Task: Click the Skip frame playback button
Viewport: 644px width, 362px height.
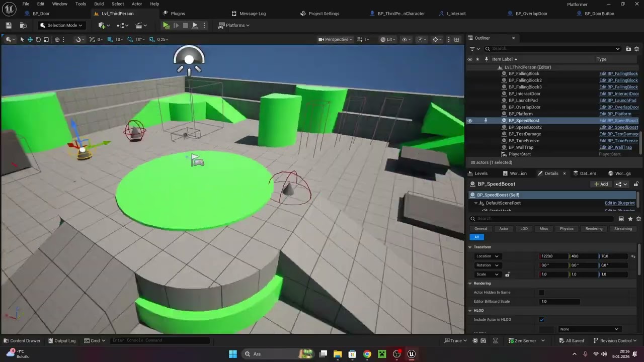Action: pyautogui.click(x=176, y=25)
